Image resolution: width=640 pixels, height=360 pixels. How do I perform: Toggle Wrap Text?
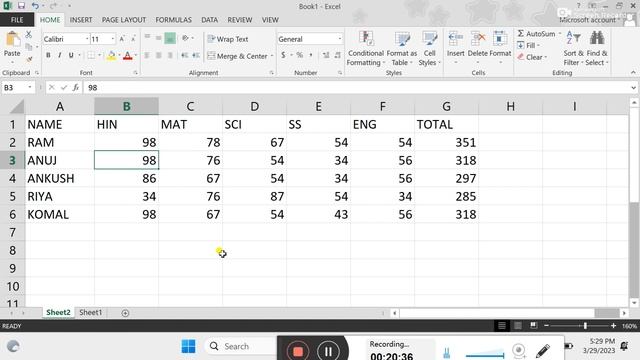pos(228,39)
